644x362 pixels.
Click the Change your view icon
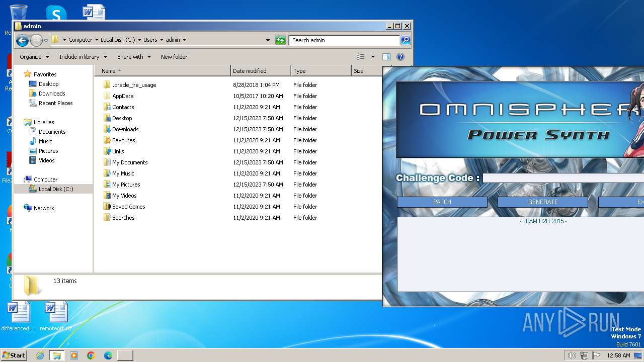[x=360, y=57]
